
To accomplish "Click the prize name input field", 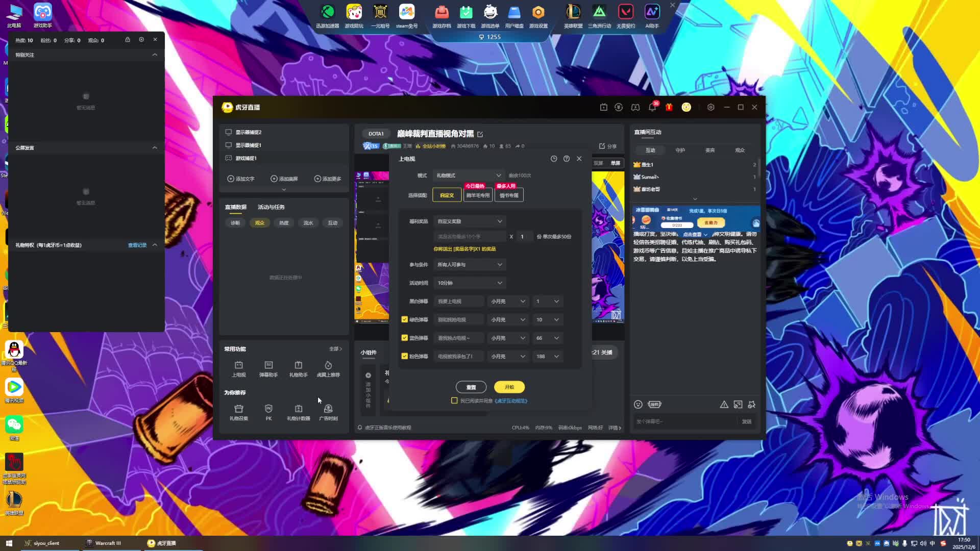I will [x=470, y=237].
